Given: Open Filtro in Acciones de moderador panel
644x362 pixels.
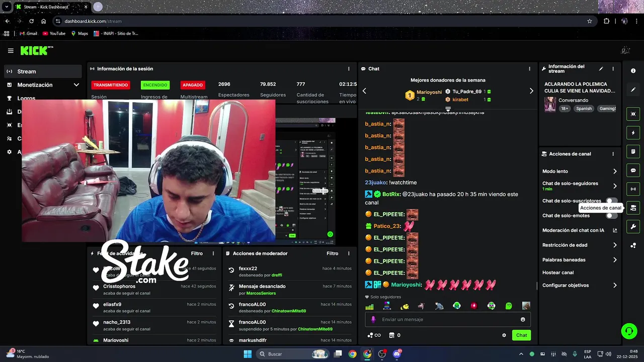Looking at the screenshot, I should coord(333,253).
